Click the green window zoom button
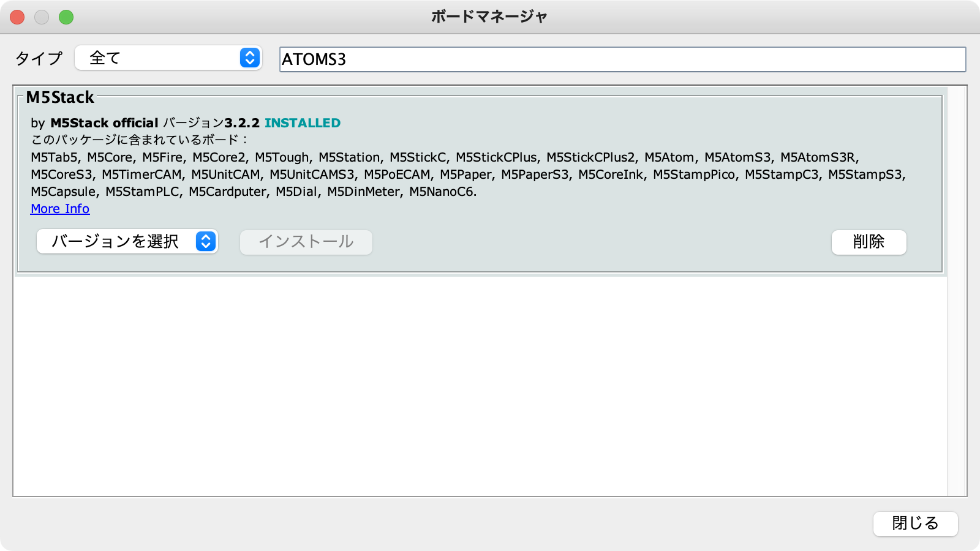Screen dimensions: 980x551 point(66,17)
